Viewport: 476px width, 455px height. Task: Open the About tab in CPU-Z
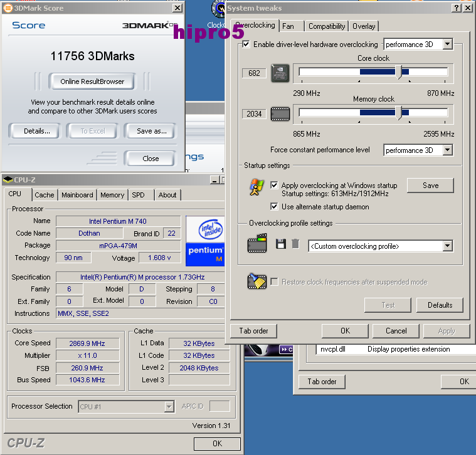tap(167, 195)
